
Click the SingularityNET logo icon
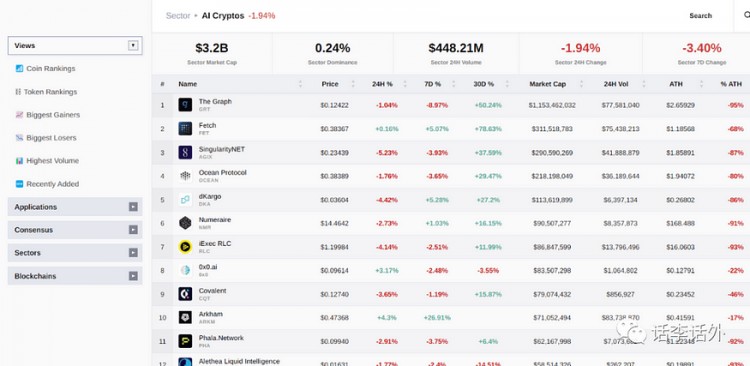185,152
